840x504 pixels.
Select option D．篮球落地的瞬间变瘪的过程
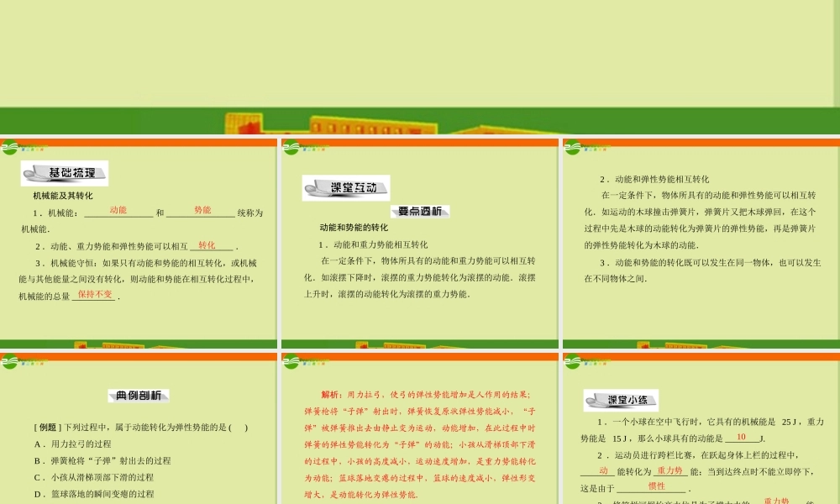[x=94, y=494]
